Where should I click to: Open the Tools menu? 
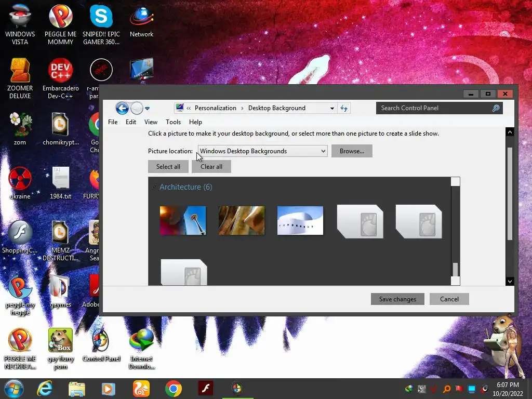[173, 122]
